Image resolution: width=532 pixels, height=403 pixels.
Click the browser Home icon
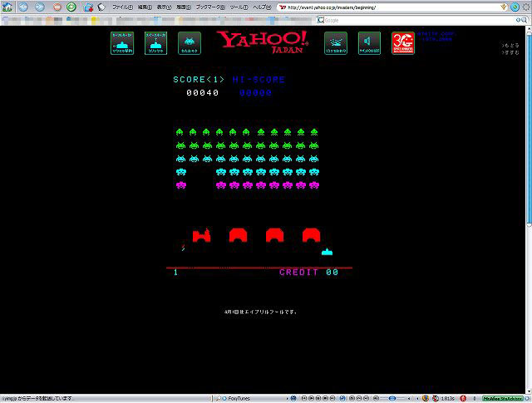point(7,7)
